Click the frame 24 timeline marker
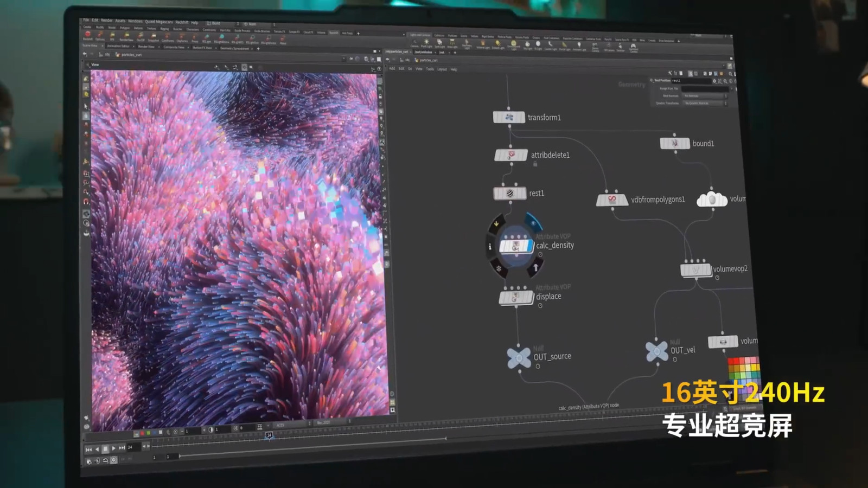Viewport: 868px width, 488px height. 269,435
